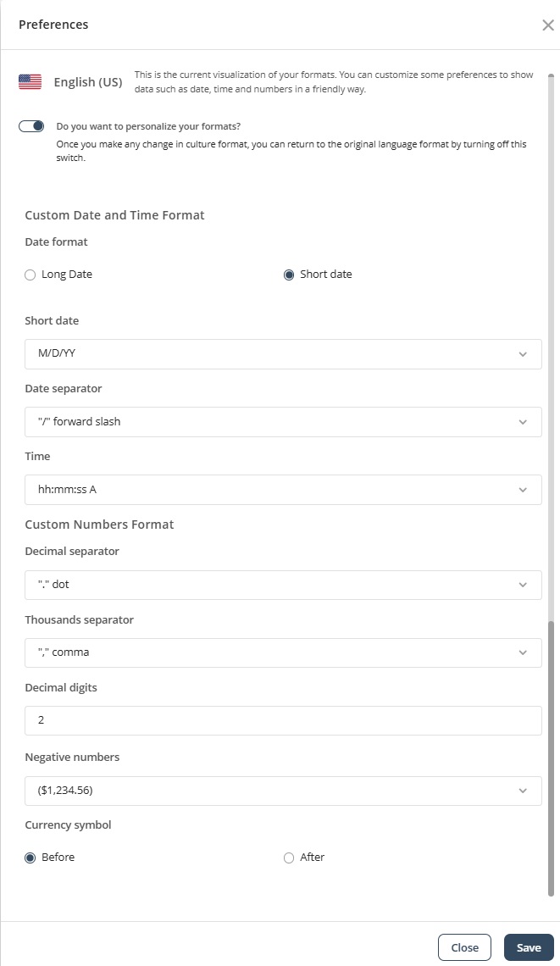Save the format preferences

529,947
